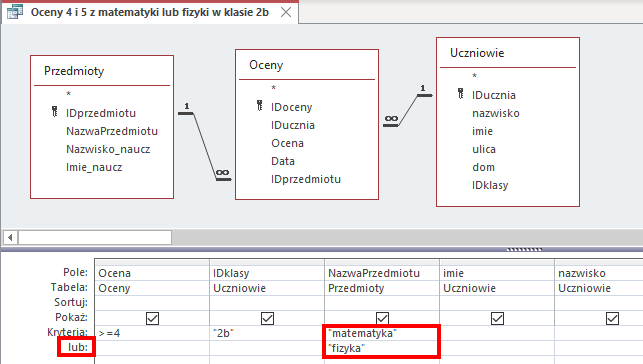Select IDucznia field in Oceny table
The width and height of the screenshot is (643, 364).
click(x=293, y=125)
